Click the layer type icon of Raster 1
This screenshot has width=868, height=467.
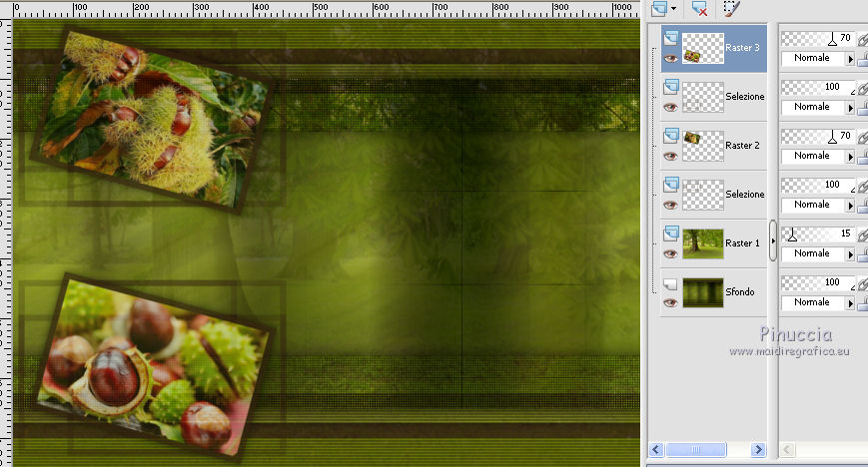pos(671,233)
